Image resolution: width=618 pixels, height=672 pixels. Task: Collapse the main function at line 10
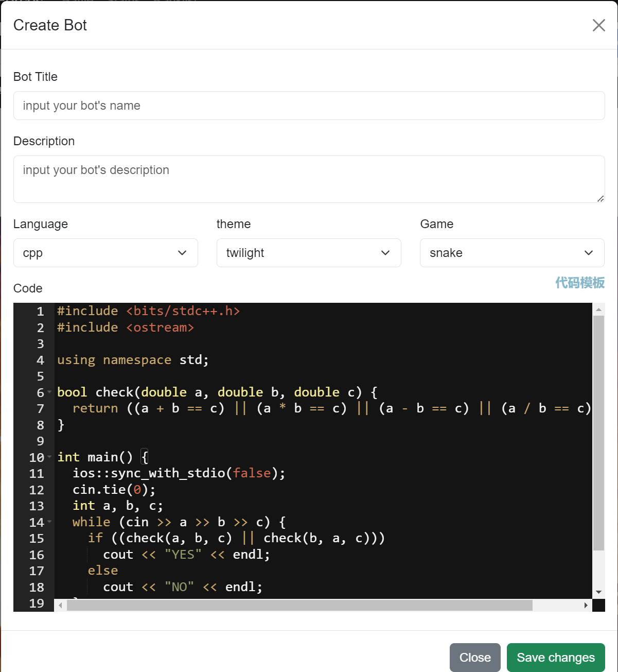[49, 457]
